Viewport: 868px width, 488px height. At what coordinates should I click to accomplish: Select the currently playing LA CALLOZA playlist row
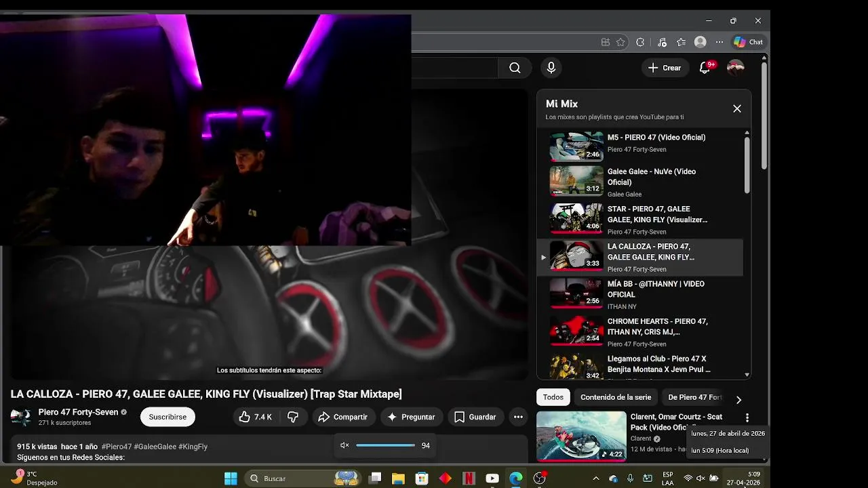pos(641,257)
